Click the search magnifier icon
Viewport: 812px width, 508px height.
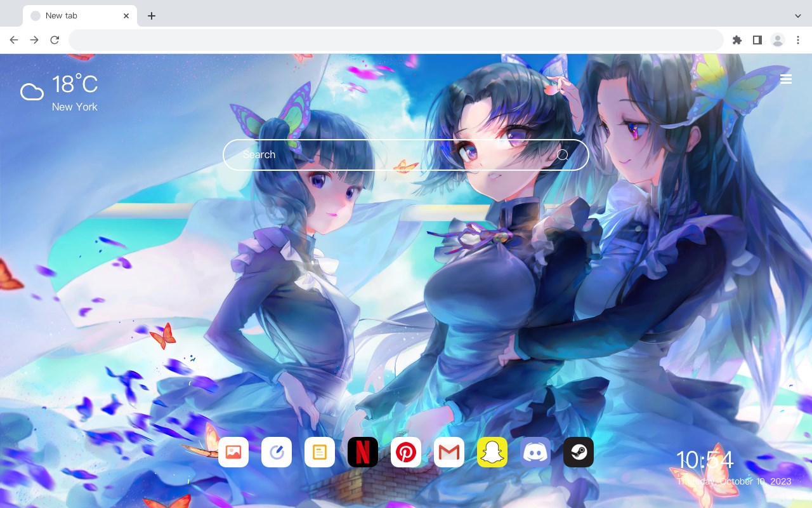click(562, 155)
